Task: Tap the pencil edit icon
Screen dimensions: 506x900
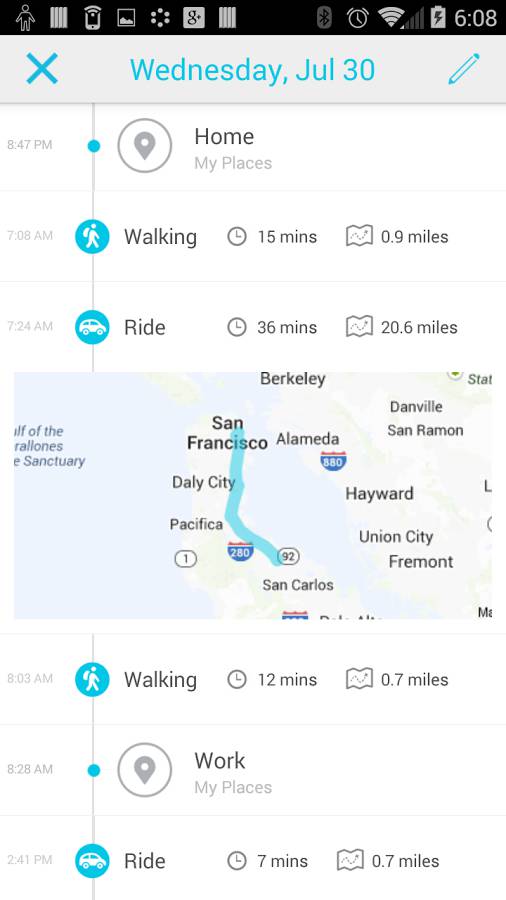Action: tap(464, 69)
